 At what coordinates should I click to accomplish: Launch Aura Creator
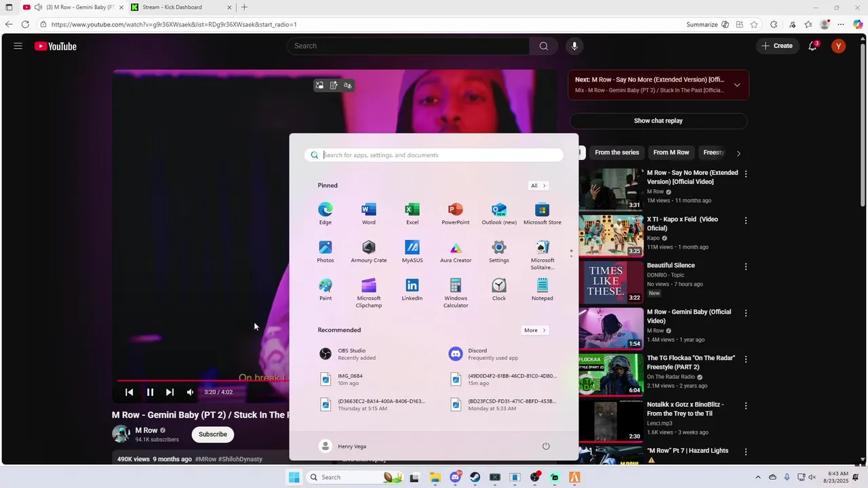(x=456, y=251)
